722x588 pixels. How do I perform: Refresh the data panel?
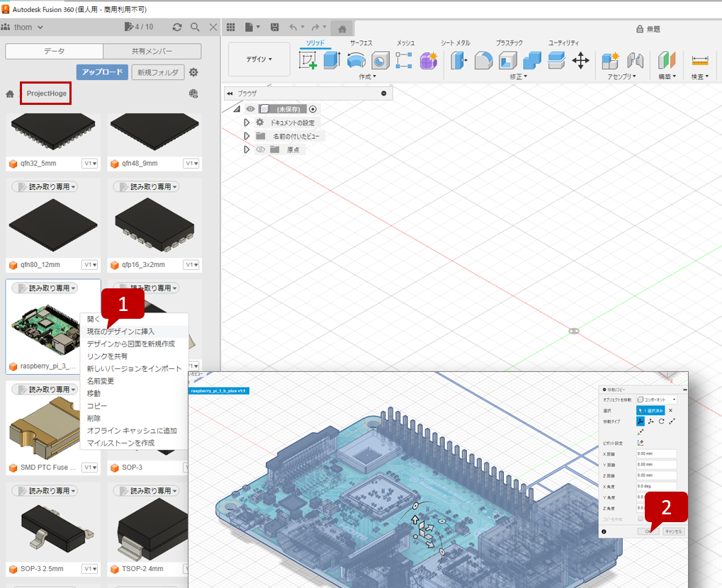pyautogui.click(x=177, y=27)
